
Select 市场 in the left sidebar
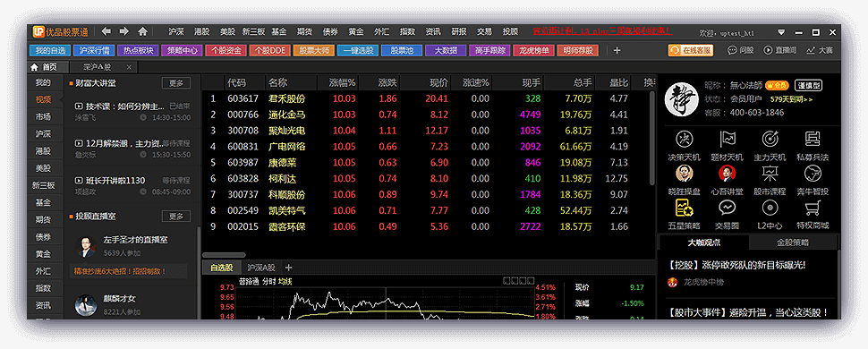[44, 117]
